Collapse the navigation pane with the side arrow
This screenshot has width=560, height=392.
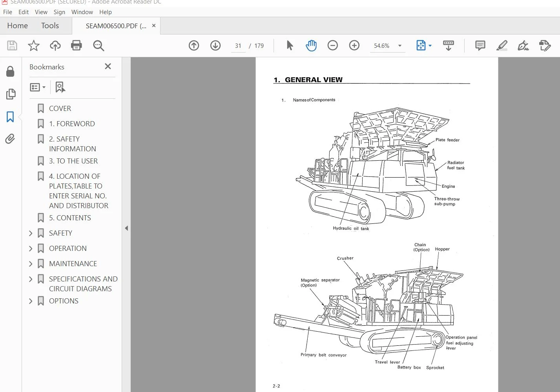pyautogui.click(x=126, y=228)
